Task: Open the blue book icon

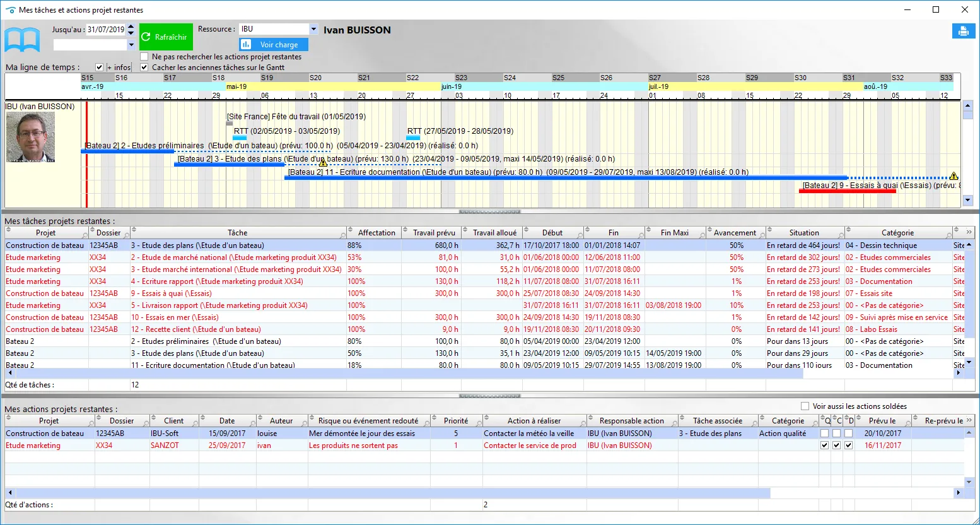Action: click(22, 39)
